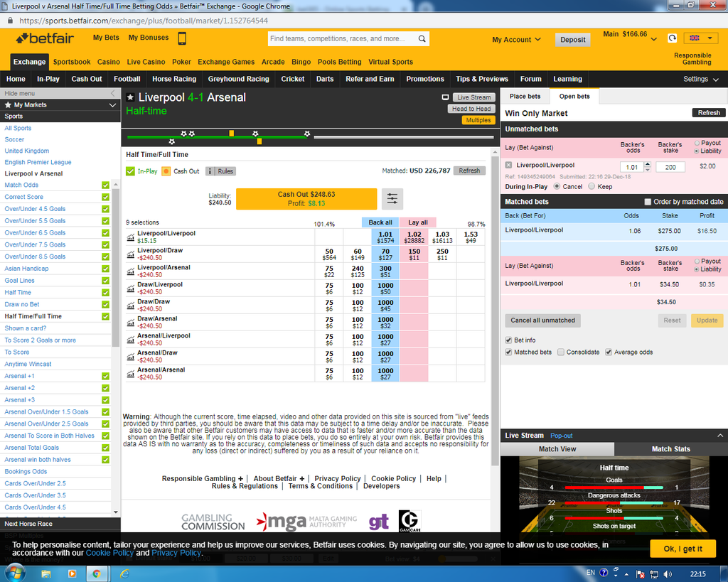Open the file explorer taskbar icon
Viewport: 728px width, 582px height.
46,574
